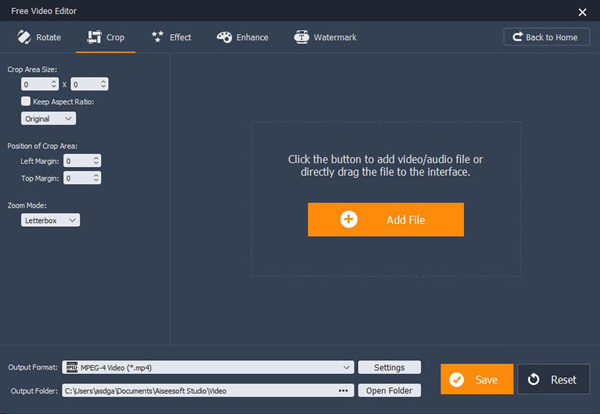Switch to the Crop tab
Screen dimensions: 600x414
[106, 37]
